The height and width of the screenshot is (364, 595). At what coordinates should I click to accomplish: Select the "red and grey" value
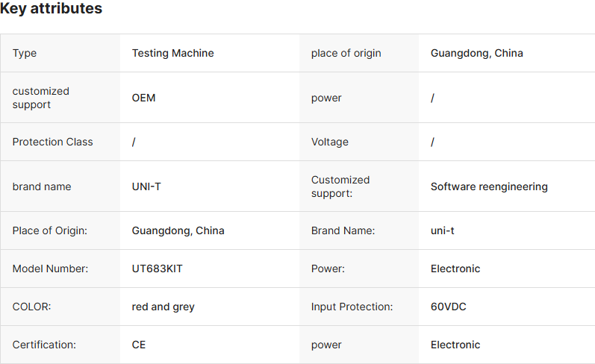pos(163,307)
